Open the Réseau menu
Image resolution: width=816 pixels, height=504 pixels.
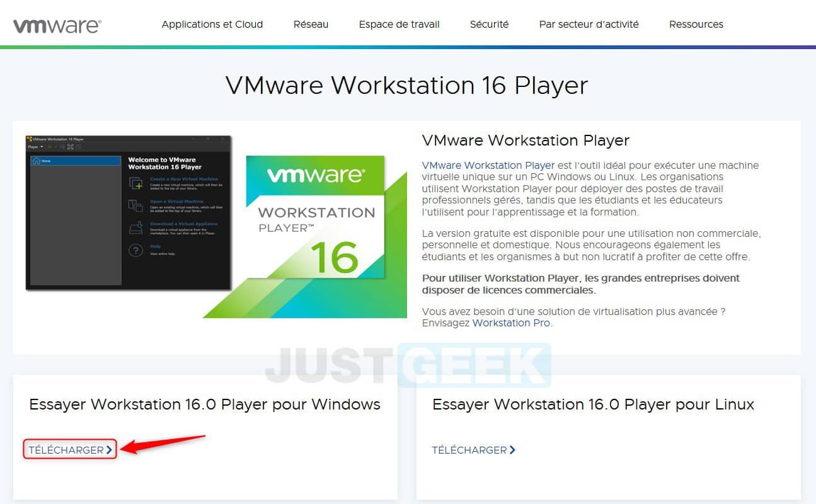coord(311,25)
